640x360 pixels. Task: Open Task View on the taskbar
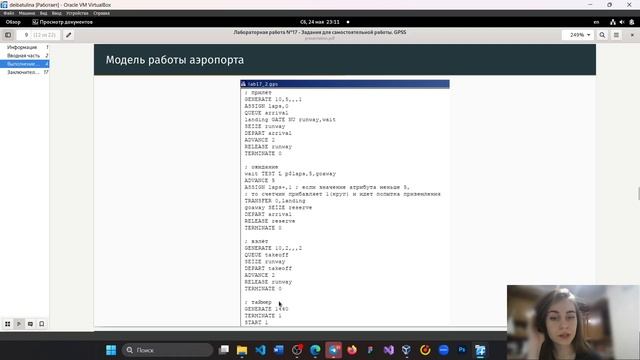pyautogui.click(x=224, y=350)
